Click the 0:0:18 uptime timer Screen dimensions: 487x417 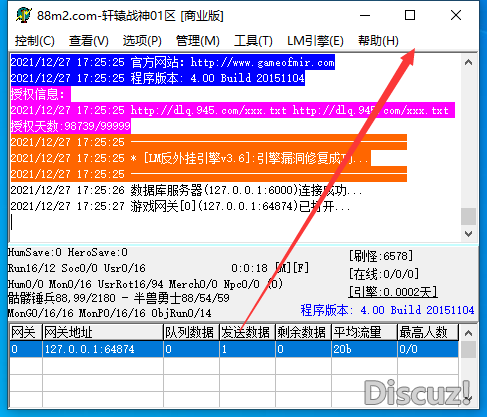[x=249, y=268]
